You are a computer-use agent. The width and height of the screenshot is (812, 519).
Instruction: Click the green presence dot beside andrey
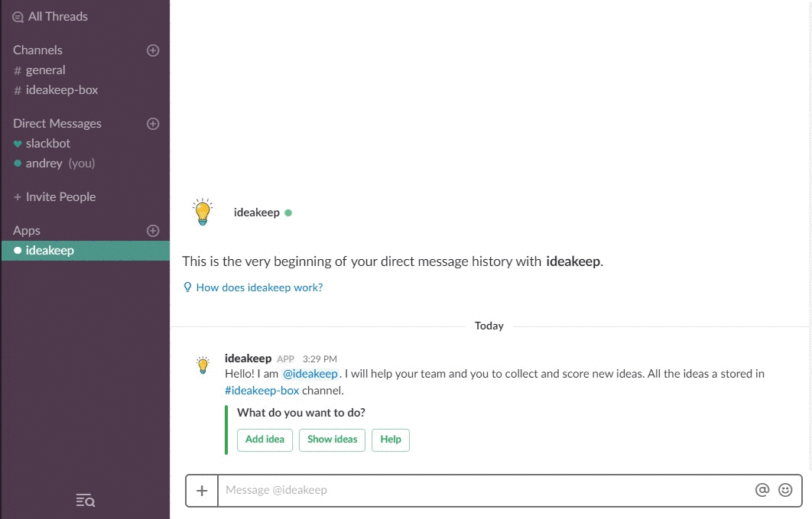18,164
